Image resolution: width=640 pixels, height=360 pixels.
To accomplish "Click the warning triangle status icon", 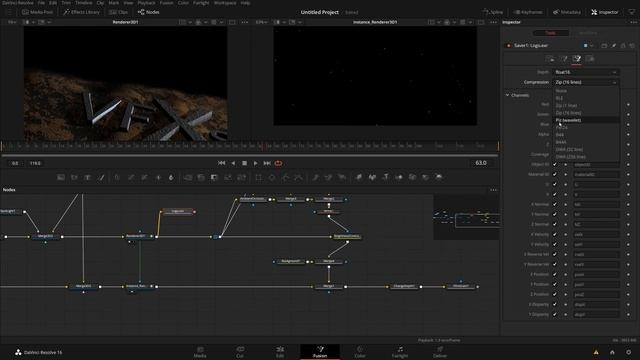I will point(596,352).
